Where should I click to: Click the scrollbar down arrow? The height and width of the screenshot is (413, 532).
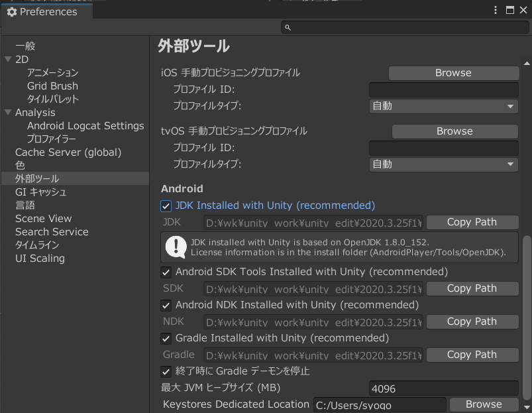coord(527,407)
